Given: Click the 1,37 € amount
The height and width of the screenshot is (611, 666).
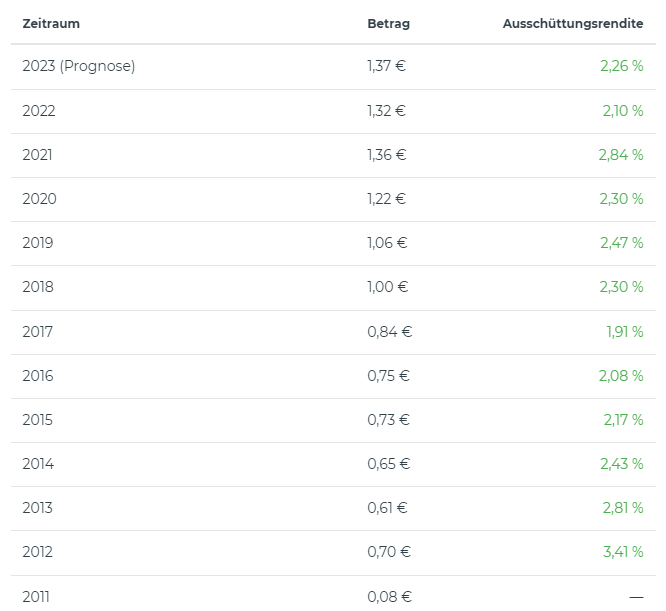Looking at the screenshot, I should click(x=387, y=66).
